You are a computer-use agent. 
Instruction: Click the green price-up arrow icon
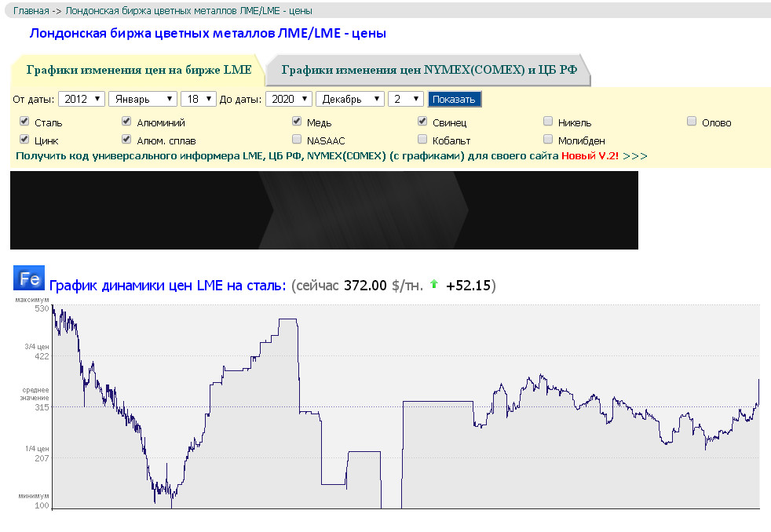[x=433, y=285]
